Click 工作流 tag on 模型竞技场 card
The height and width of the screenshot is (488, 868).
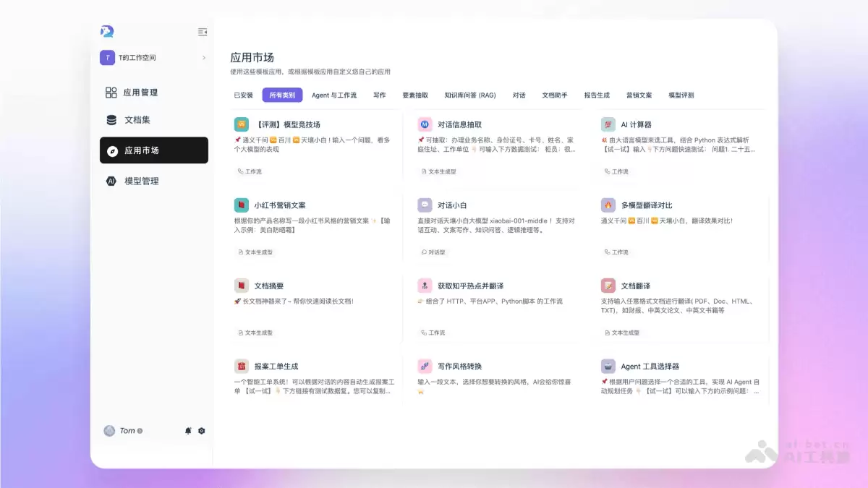(x=250, y=171)
